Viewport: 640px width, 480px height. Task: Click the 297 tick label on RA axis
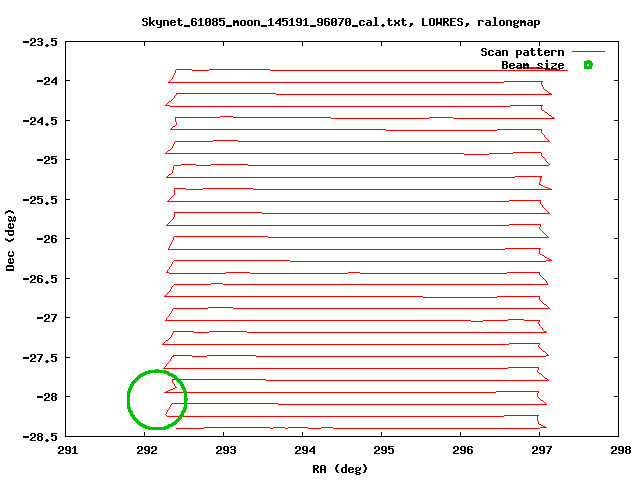pos(541,450)
